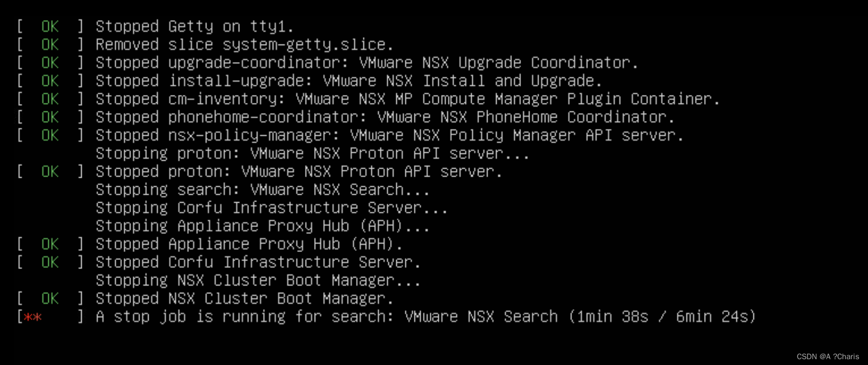
Task: Click 'Stopped NSX Cluster Boot Manager.' line
Action: point(245,298)
